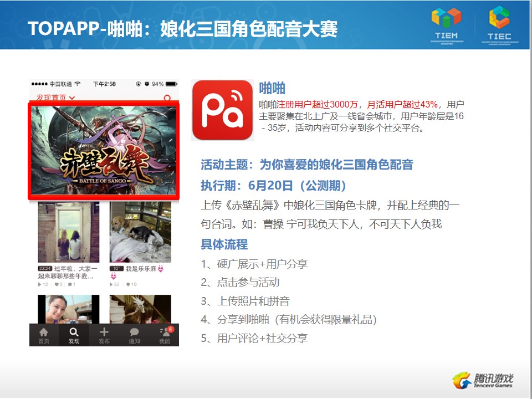Click the play count 12 under the window photo
532x399 pixels.
click(x=43, y=284)
